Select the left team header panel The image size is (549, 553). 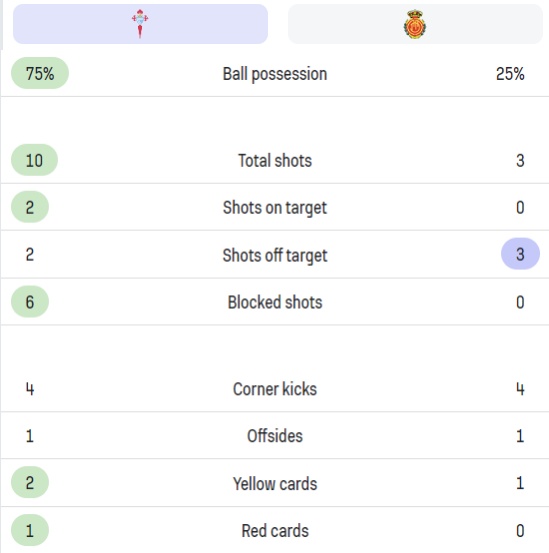(140, 24)
